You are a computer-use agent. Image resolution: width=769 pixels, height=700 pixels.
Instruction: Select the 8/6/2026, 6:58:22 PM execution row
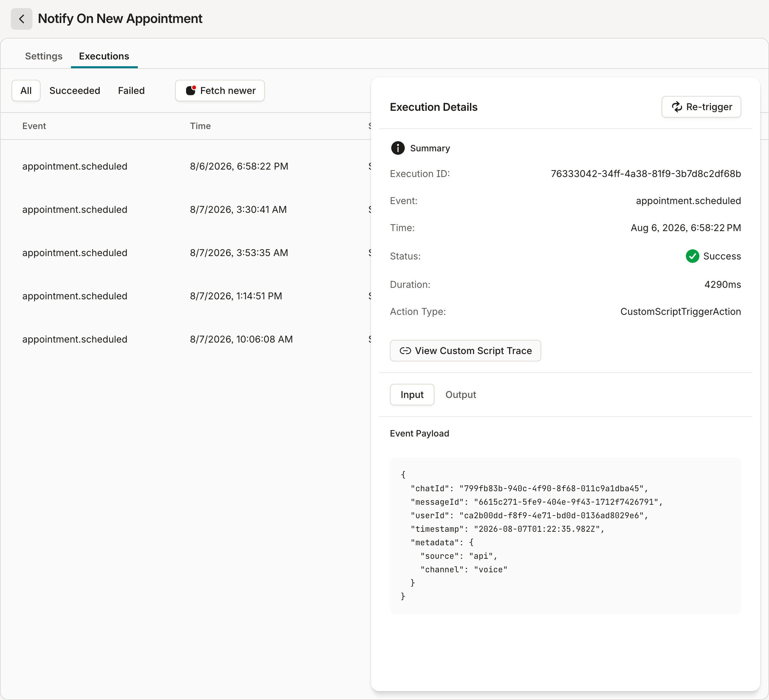point(186,166)
